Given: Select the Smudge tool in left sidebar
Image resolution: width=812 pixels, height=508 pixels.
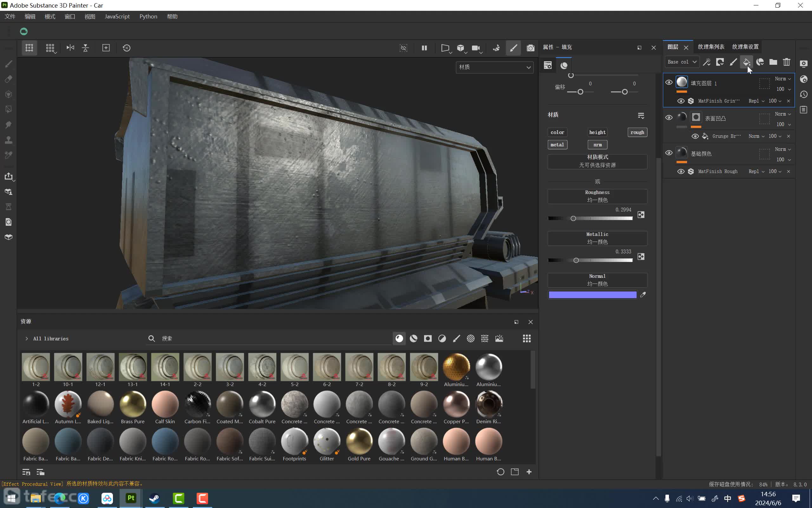Looking at the screenshot, I should coord(9,125).
